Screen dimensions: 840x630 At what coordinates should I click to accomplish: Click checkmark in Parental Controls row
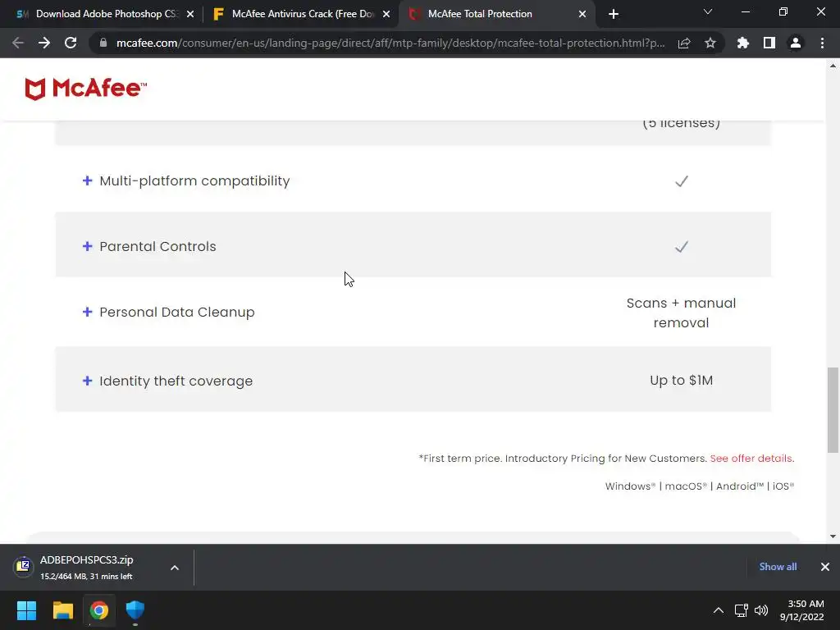682,246
